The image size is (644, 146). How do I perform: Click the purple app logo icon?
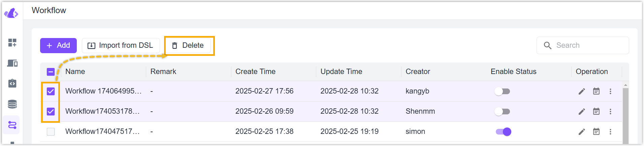[x=11, y=13]
